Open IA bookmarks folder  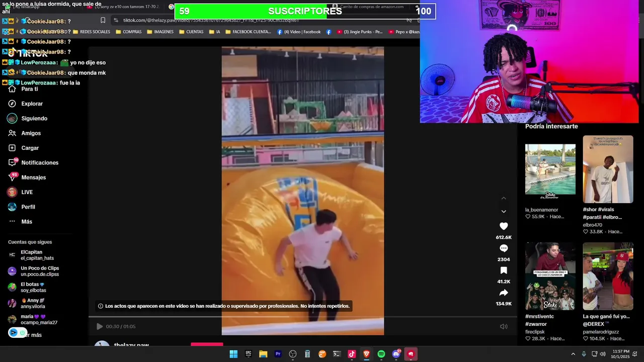click(215, 32)
